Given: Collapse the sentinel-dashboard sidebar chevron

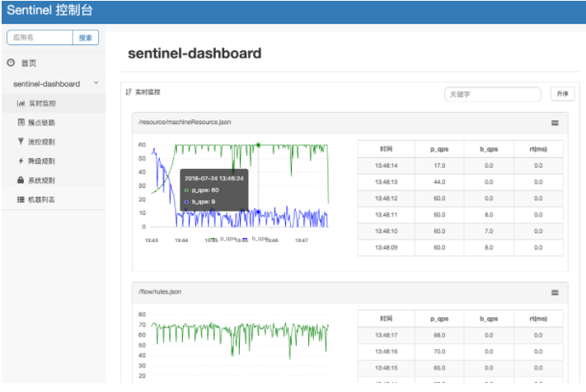Looking at the screenshot, I should 96,83.
